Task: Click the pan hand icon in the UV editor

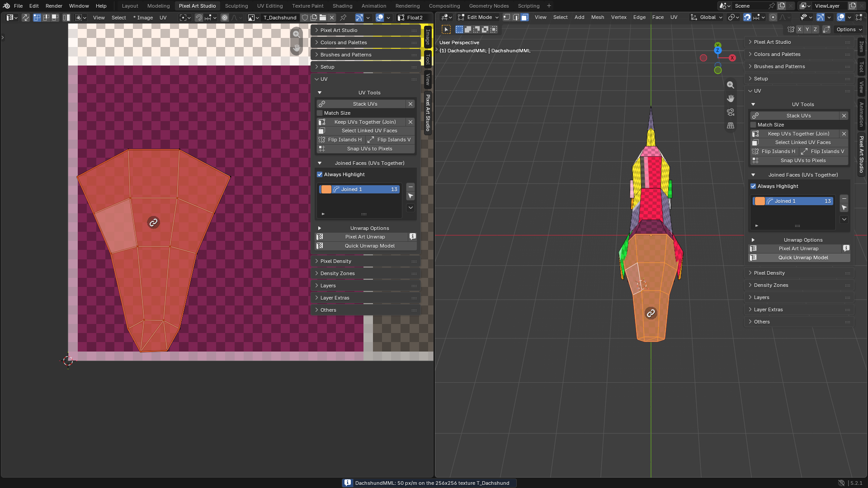Action: [297, 47]
